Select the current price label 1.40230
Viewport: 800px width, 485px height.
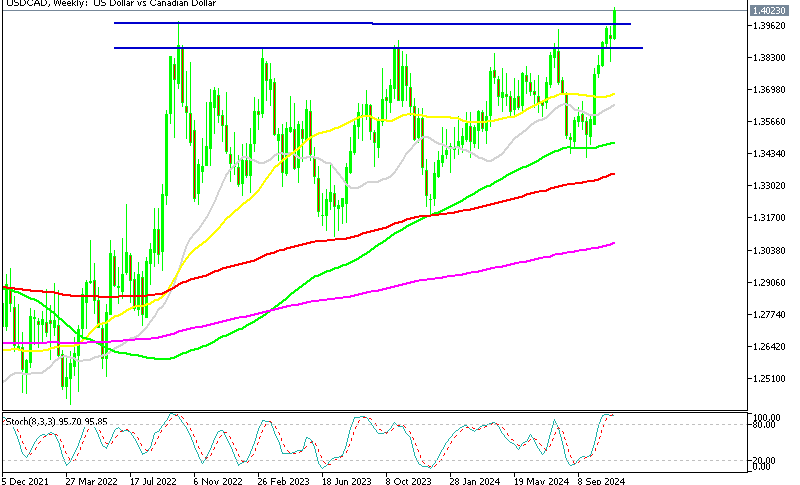coord(769,11)
